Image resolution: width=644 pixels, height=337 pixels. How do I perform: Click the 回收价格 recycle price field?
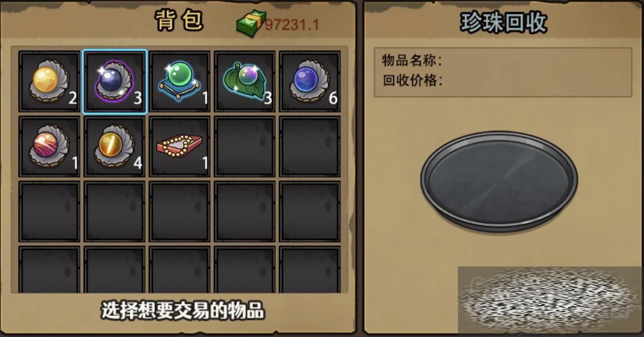[503, 80]
